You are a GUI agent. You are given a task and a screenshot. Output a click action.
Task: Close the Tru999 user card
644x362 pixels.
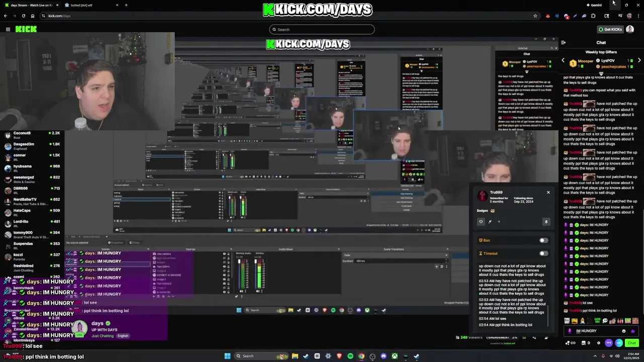548,192
